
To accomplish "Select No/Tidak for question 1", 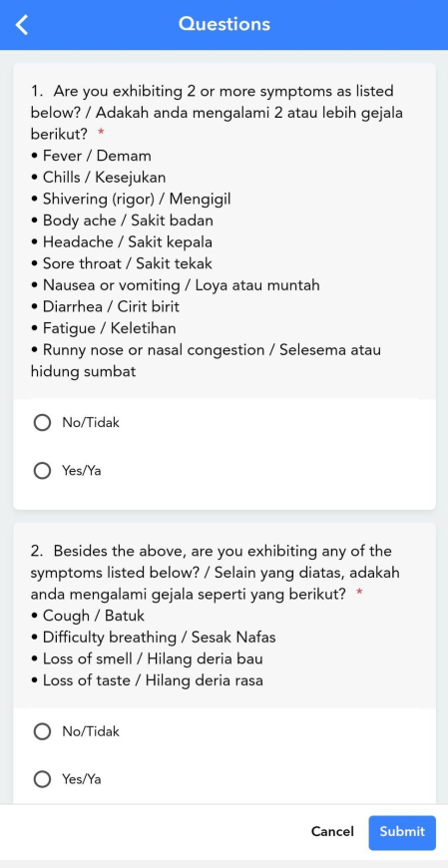I will pyautogui.click(x=77, y=423).
